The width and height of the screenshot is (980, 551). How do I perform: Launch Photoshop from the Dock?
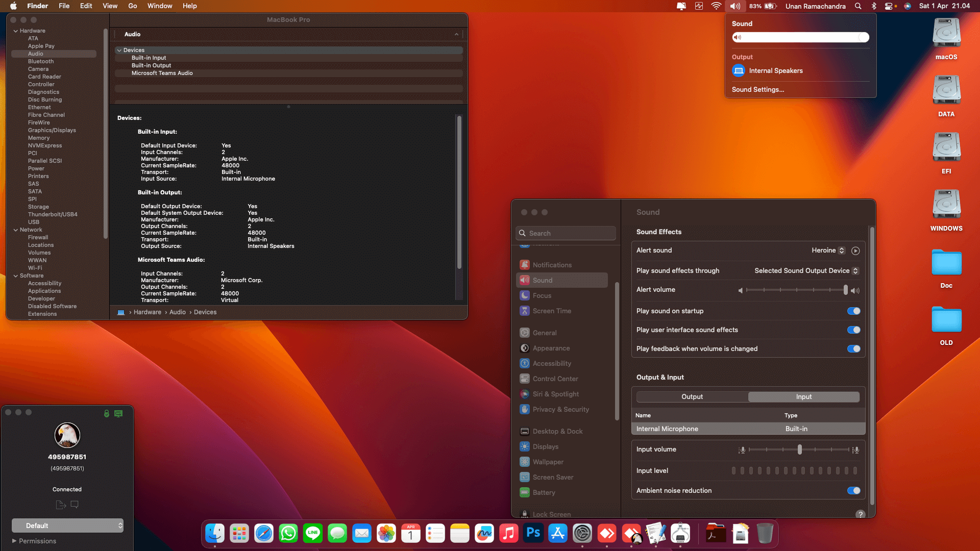pos(533,533)
